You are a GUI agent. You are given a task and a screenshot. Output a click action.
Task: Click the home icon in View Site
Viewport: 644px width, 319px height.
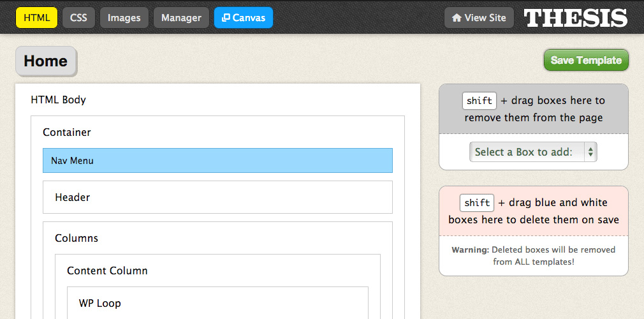click(456, 18)
